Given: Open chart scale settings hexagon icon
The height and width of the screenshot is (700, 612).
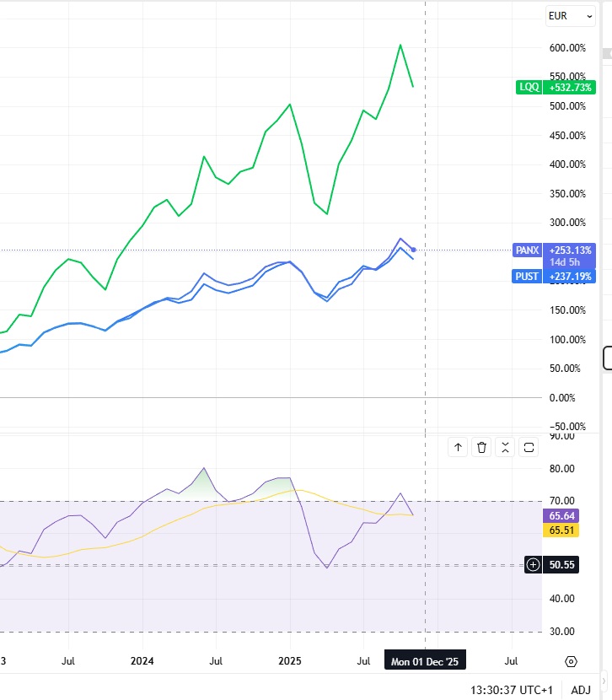Looking at the screenshot, I should pos(572,661).
